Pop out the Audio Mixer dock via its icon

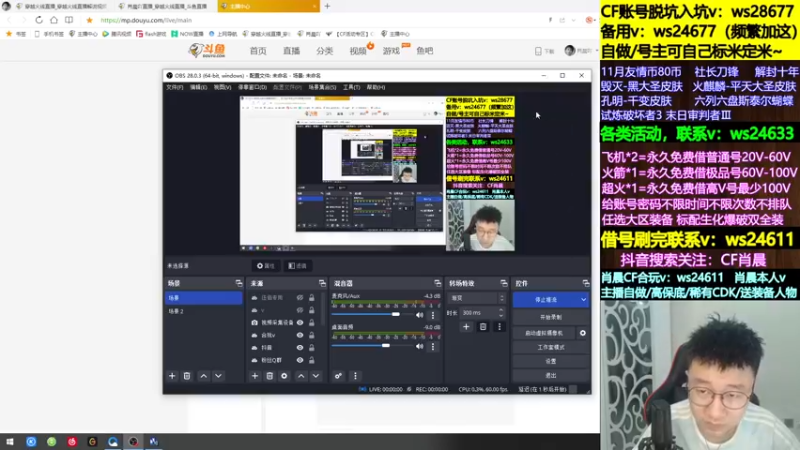437,283
